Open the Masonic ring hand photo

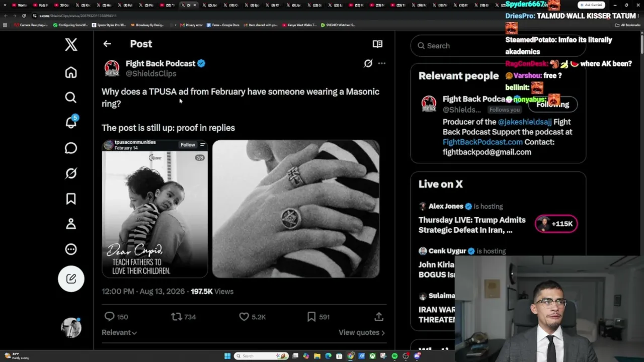click(296, 209)
